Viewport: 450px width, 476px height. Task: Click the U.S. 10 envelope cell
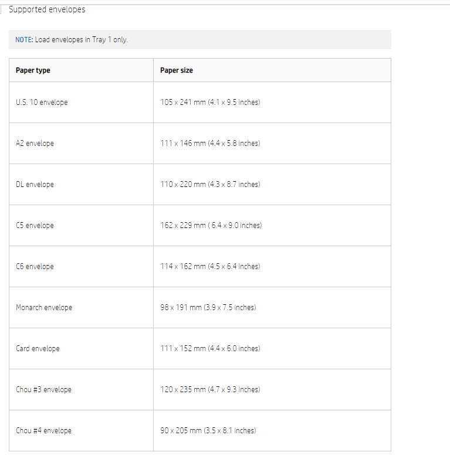pyautogui.click(x=42, y=103)
